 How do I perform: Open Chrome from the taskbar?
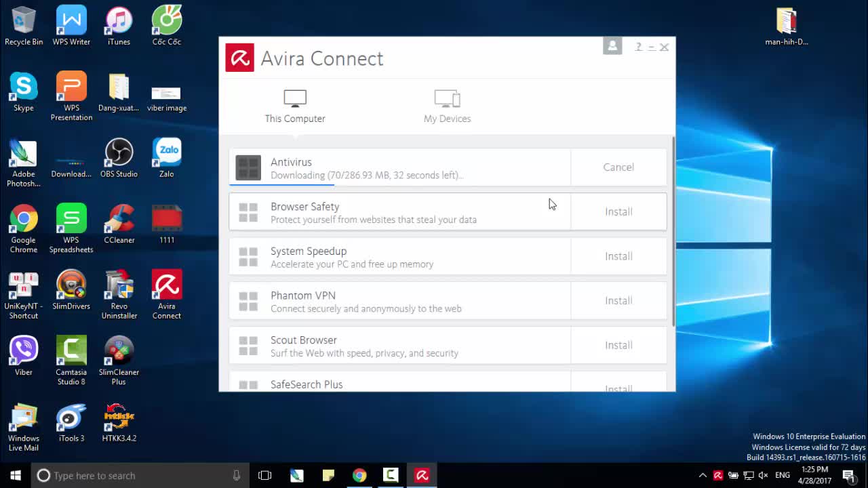coord(359,476)
